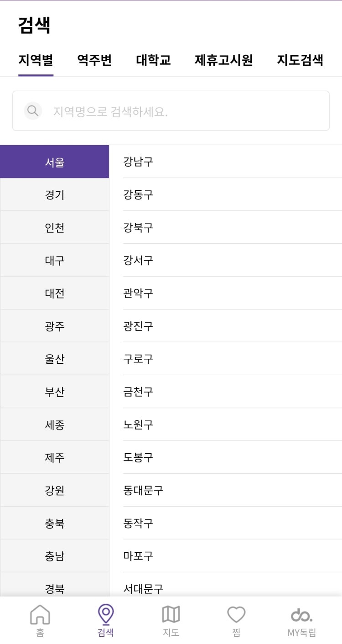This screenshot has height=644, width=342.
Task: Click the magnifier icon in search box
Action: click(33, 111)
